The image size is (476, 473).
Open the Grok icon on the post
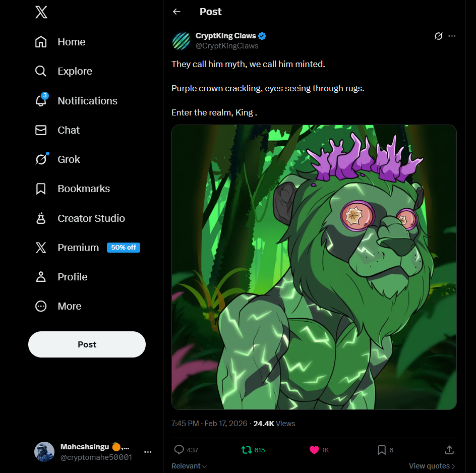coord(438,36)
